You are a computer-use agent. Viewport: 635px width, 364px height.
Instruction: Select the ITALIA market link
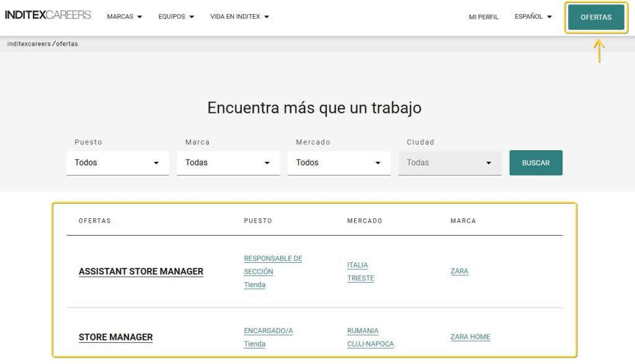pyautogui.click(x=358, y=265)
